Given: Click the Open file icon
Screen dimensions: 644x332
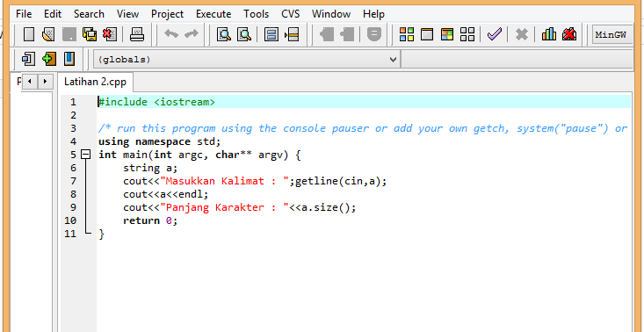Looking at the screenshot, I should click(48, 34).
